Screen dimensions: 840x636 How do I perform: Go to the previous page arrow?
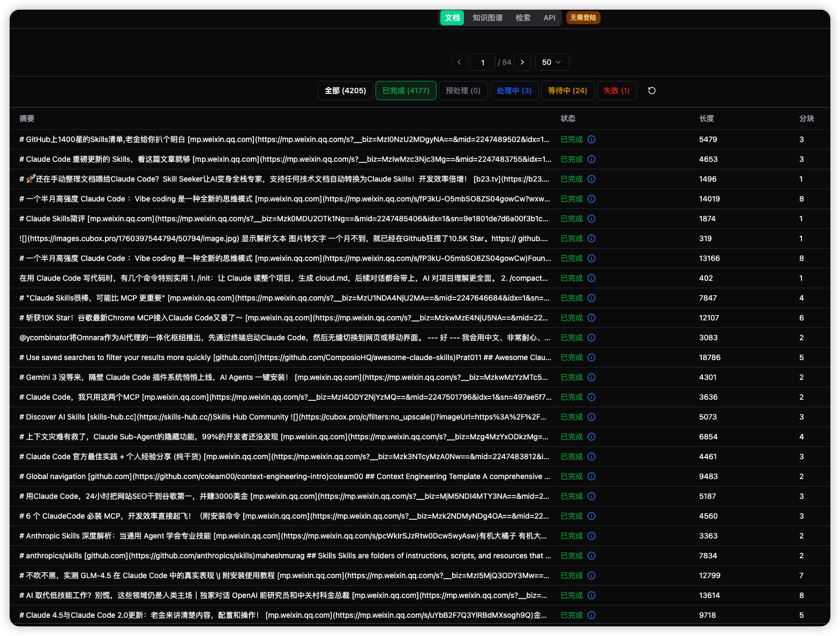coord(459,62)
